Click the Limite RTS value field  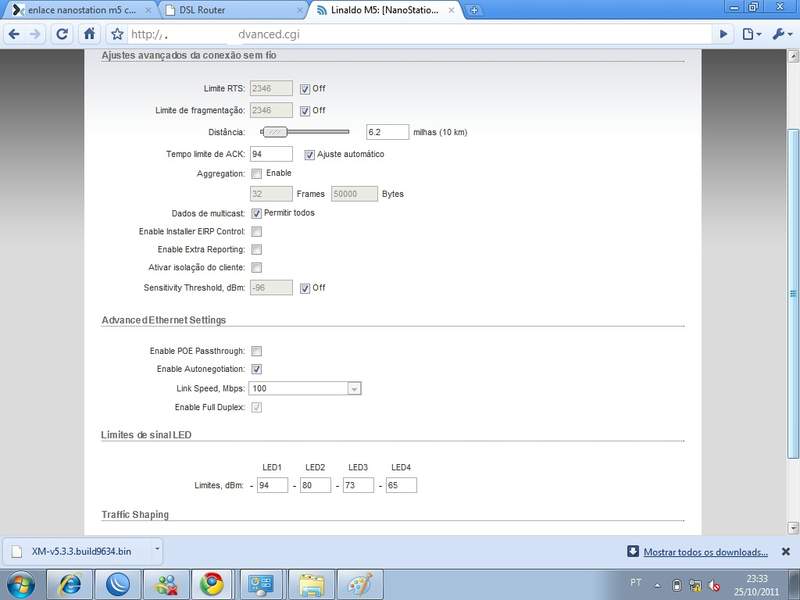point(271,88)
